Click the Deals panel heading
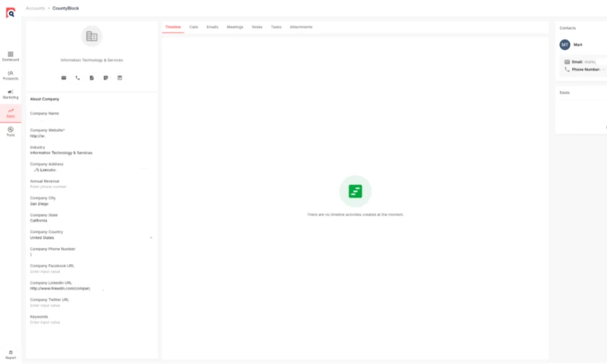The height and width of the screenshot is (364, 607). coord(565,93)
